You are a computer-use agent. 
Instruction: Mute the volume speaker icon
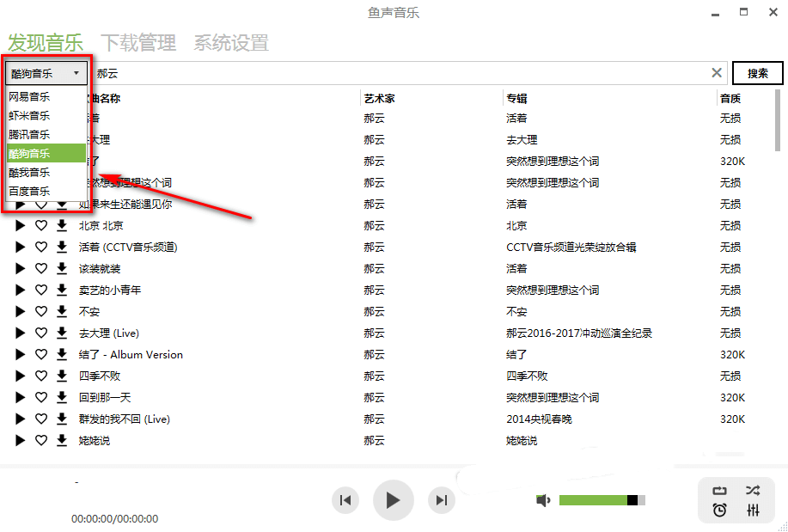[543, 500]
